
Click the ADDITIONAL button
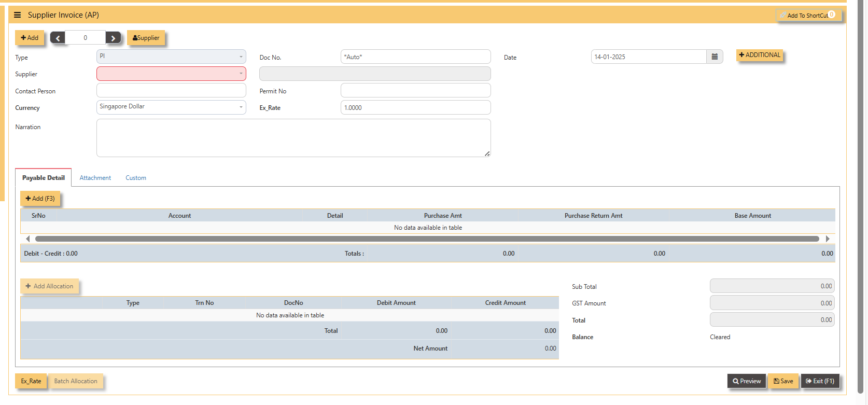tap(760, 55)
